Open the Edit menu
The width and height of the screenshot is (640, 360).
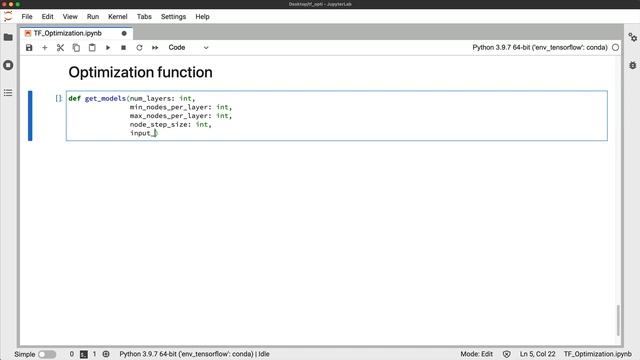tap(47, 17)
